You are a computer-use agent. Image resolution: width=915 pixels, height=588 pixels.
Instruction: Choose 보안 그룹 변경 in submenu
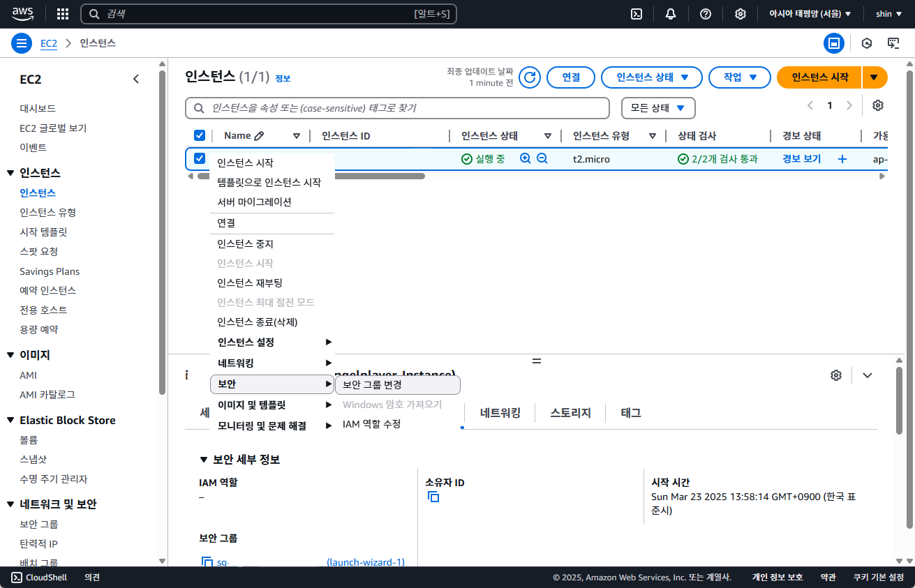tap(398, 384)
